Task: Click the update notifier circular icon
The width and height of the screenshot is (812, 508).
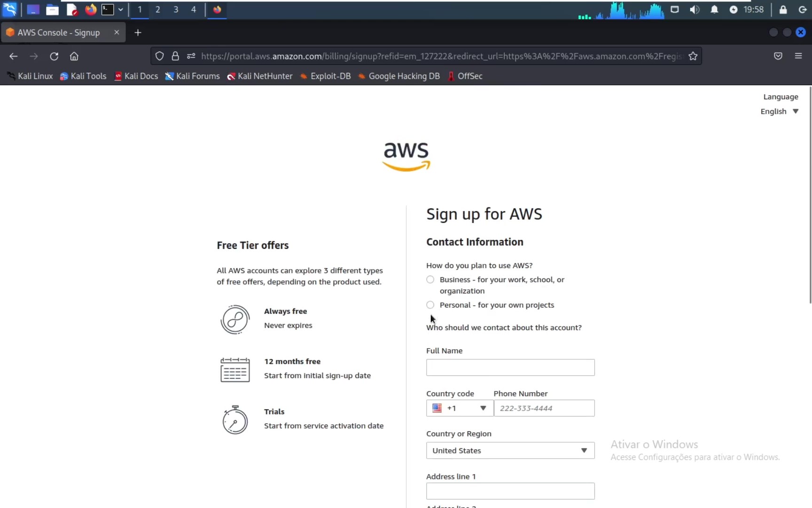Action: pyautogui.click(x=734, y=9)
